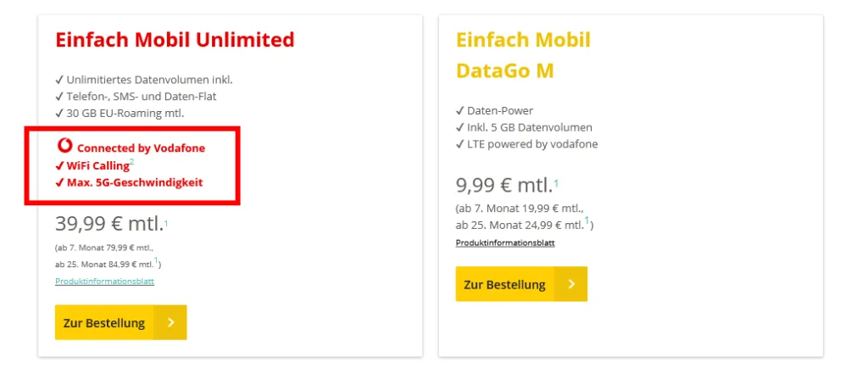Click the LTE powered by vodafone feature
This screenshot has height=385, width=868.
[x=527, y=144]
